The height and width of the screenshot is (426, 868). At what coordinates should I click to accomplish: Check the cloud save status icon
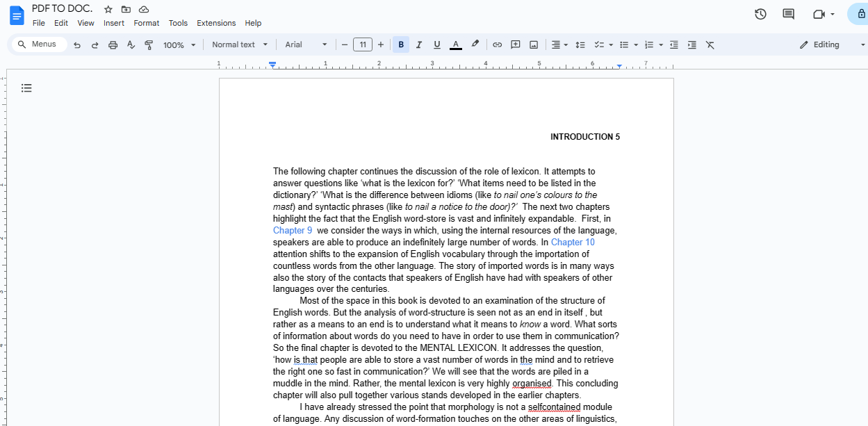click(x=144, y=9)
